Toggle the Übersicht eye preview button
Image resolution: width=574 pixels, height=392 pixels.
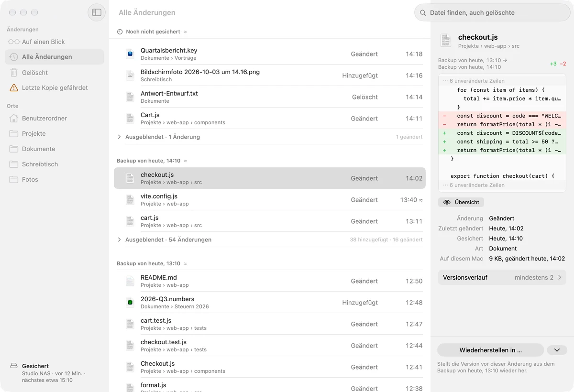coord(461,202)
